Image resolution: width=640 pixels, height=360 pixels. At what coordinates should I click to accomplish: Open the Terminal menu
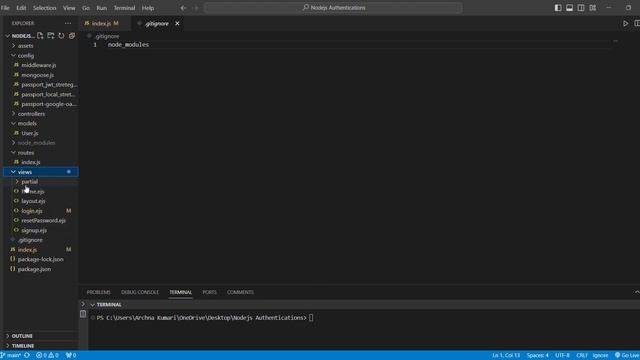[x=124, y=8]
